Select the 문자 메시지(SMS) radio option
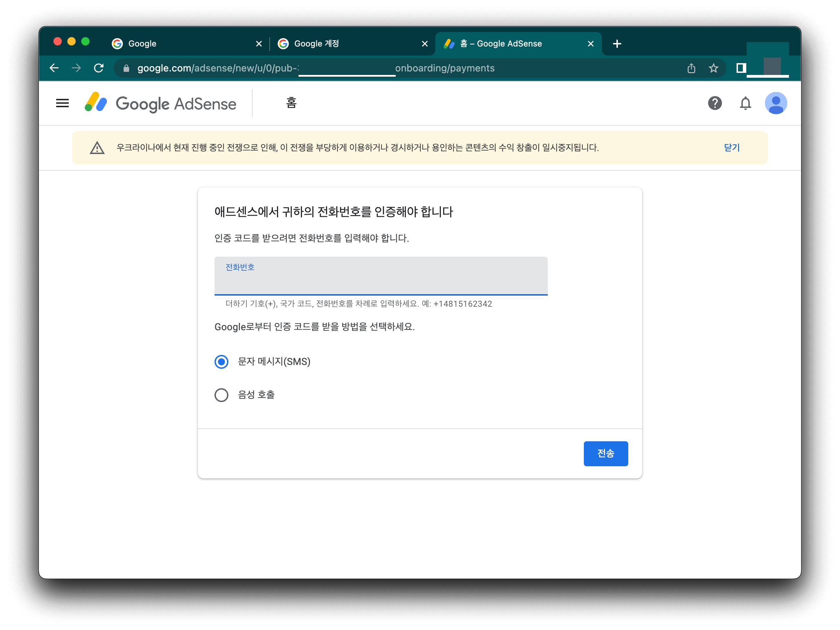This screenshot has height=630, width=840. point(221,362)
